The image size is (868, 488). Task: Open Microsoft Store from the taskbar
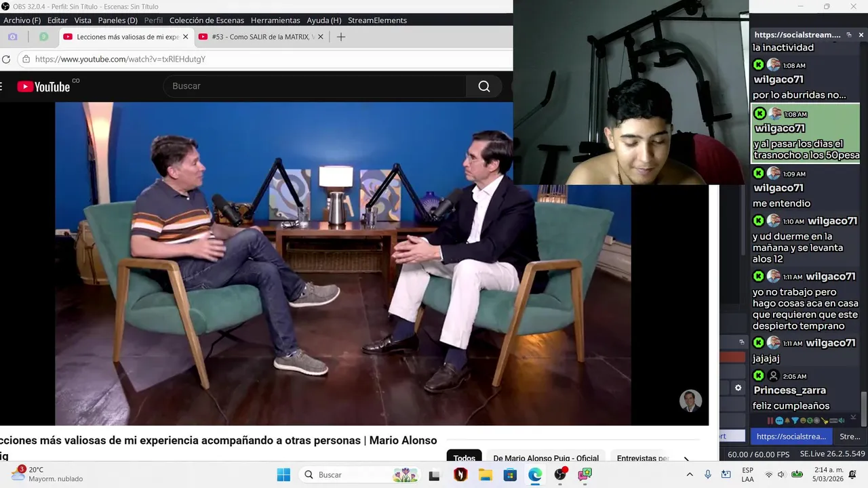510,474
